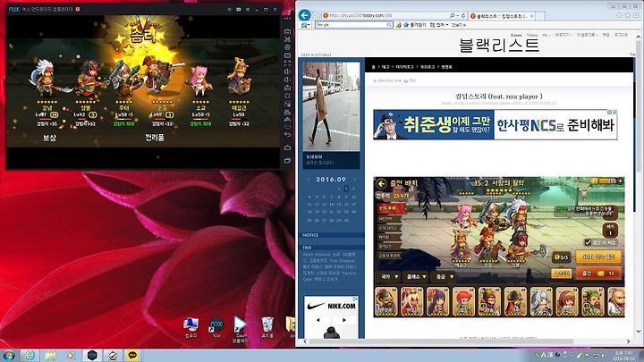Click the blog profile photo thumbnail
This screenshot has height=362, width=644.
tap(331, 106)
